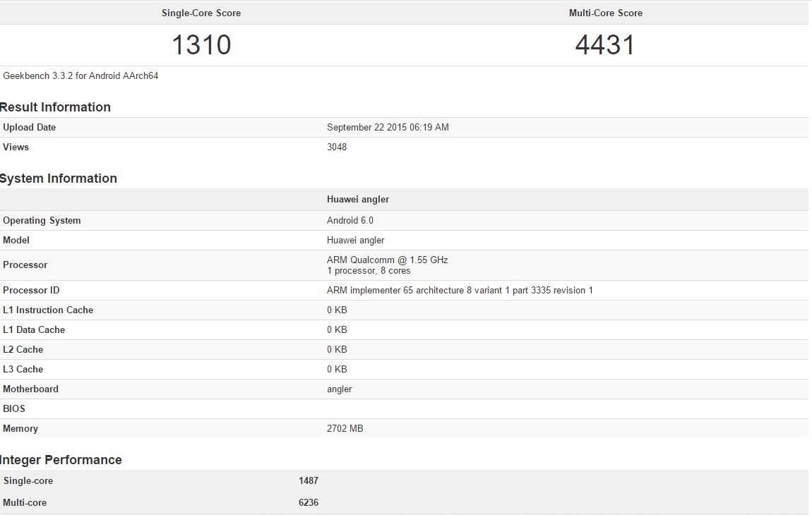Select the 0 KB value for L1 Data Cache

point(337,329)
